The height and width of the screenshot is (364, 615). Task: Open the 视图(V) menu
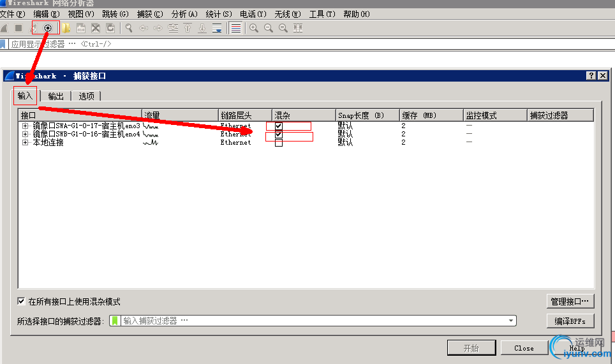coord(81,14)
